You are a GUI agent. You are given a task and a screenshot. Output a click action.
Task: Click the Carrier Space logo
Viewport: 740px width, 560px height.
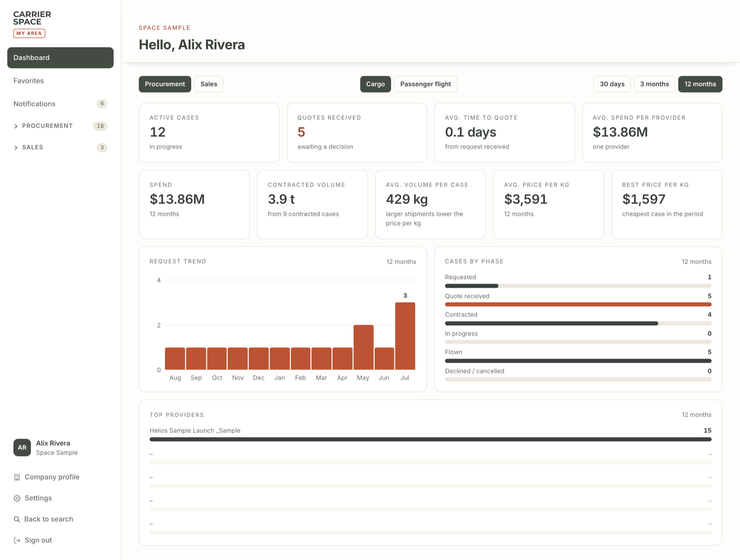click(32, 18)
